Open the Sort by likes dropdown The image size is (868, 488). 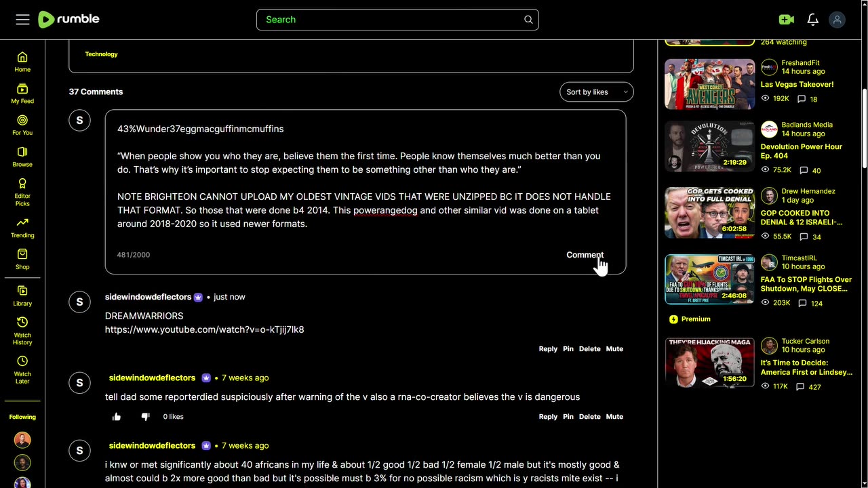pyautogui.click(x=597, y=92)
